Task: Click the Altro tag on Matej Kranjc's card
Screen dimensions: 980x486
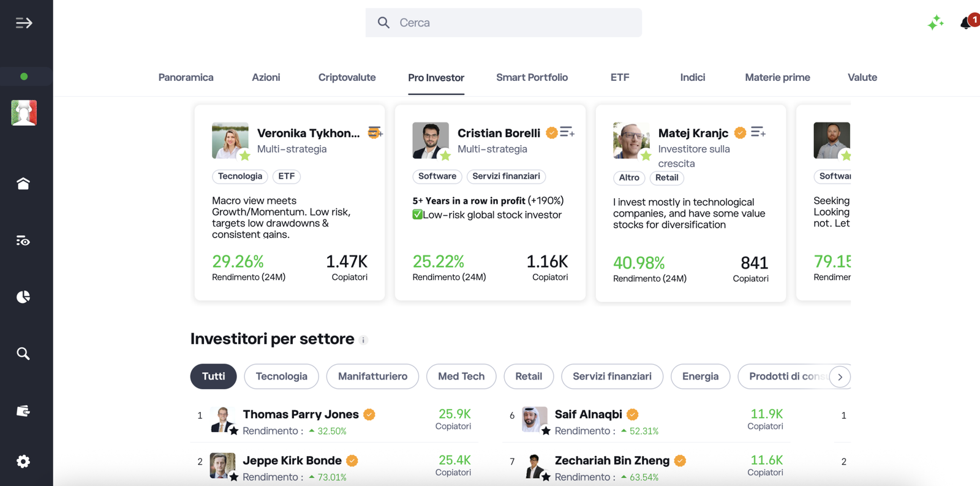Action: [628, 178]
